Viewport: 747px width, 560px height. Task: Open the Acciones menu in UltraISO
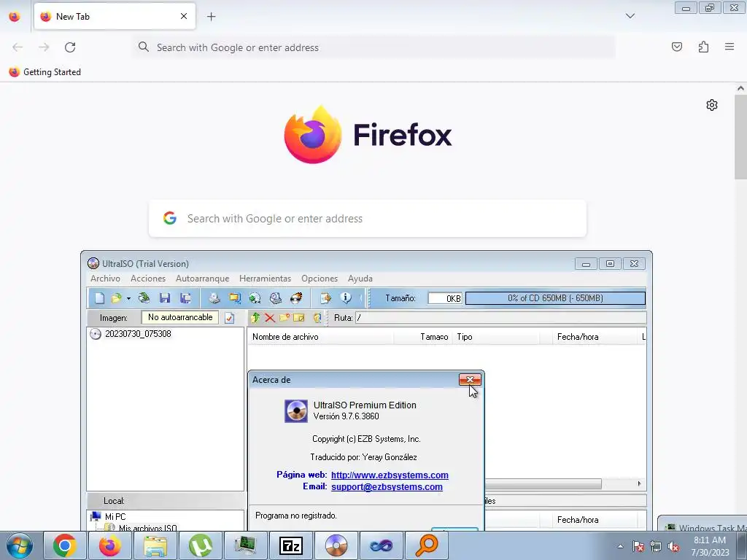click(148, 279)
